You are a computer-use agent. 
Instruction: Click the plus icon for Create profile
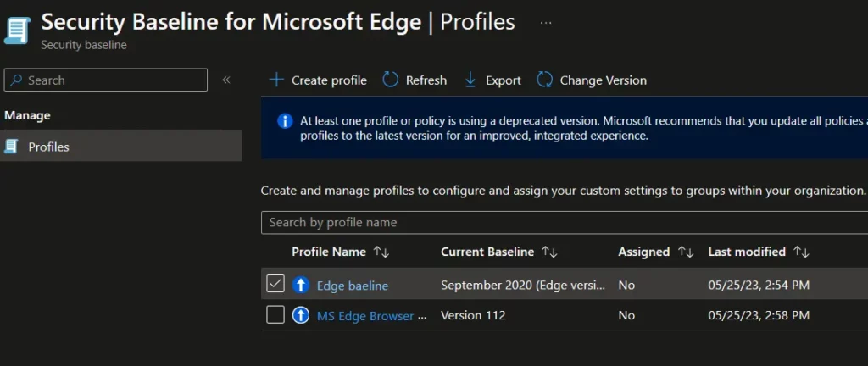coord(275,80)
